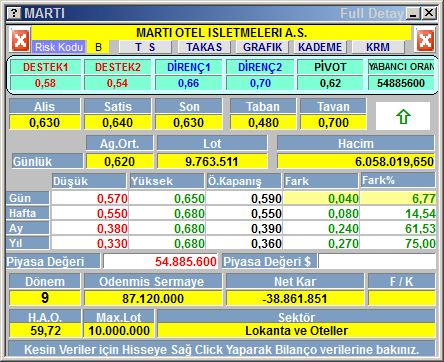Click the PİVOT value 0,62

tap(330, 83)
